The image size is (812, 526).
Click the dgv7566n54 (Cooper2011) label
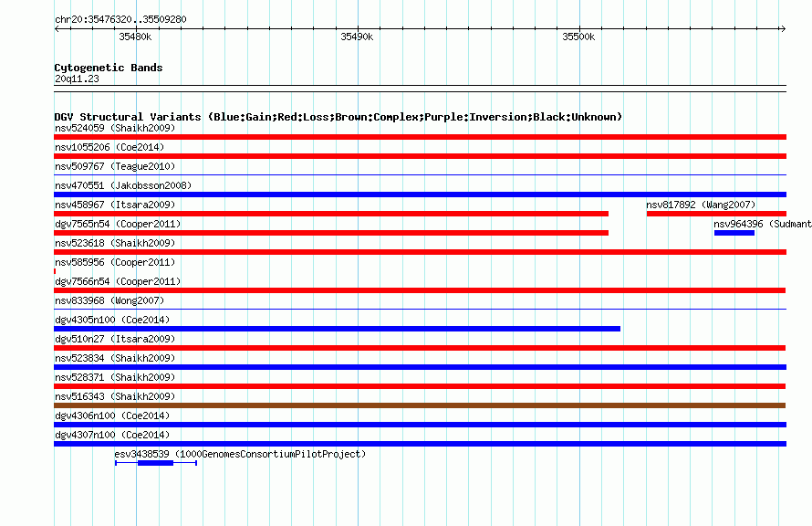pos(118,281)
